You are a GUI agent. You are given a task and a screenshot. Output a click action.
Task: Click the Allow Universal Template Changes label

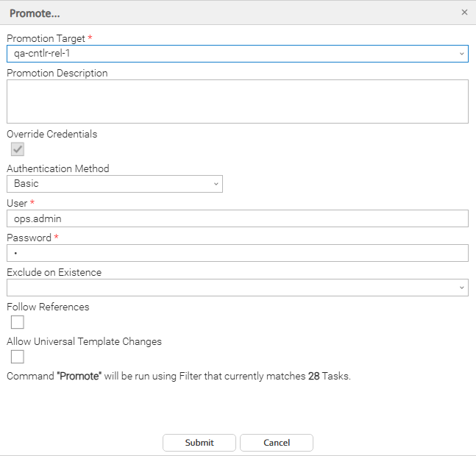[84, 341]
